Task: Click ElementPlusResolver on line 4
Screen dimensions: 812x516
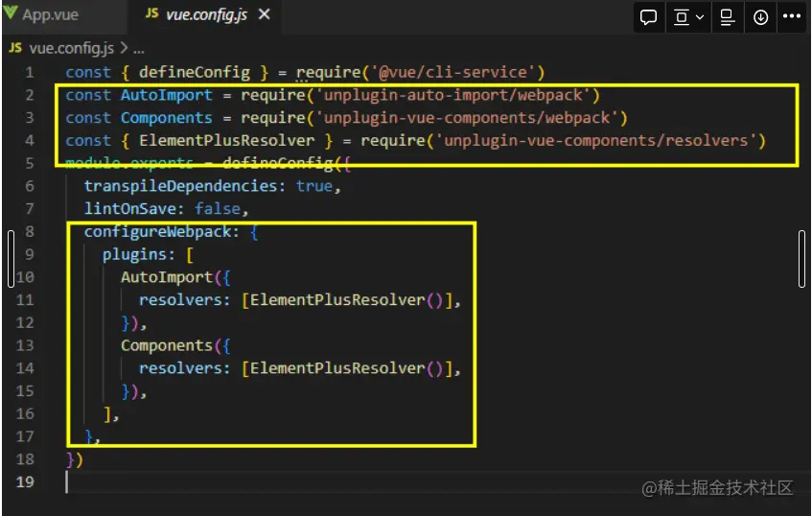Action: (x=227, y=140)
